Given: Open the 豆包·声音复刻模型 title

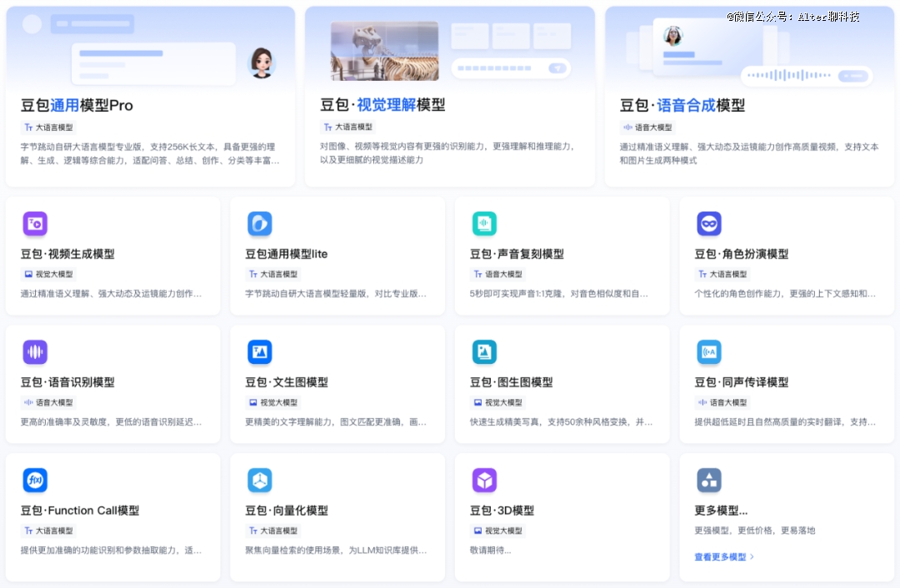Looking at the screenshot, I should coord(517,253).
